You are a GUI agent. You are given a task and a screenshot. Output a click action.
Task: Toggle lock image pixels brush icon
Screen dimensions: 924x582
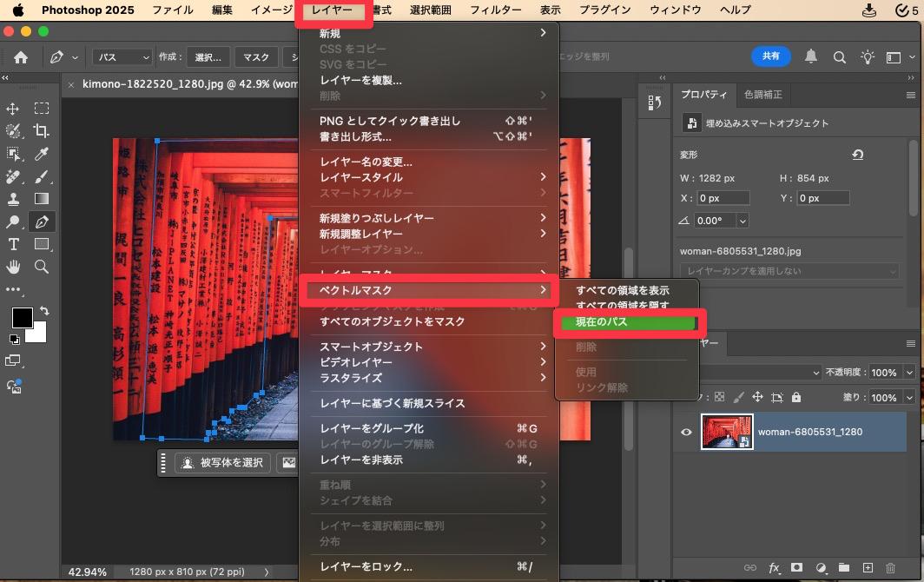tap(738, 397)
